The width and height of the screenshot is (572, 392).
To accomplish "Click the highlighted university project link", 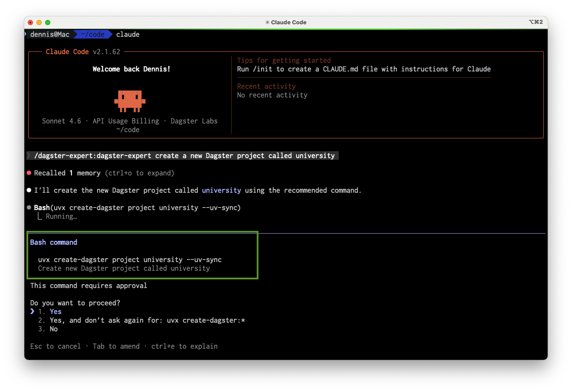I will 221,190.
